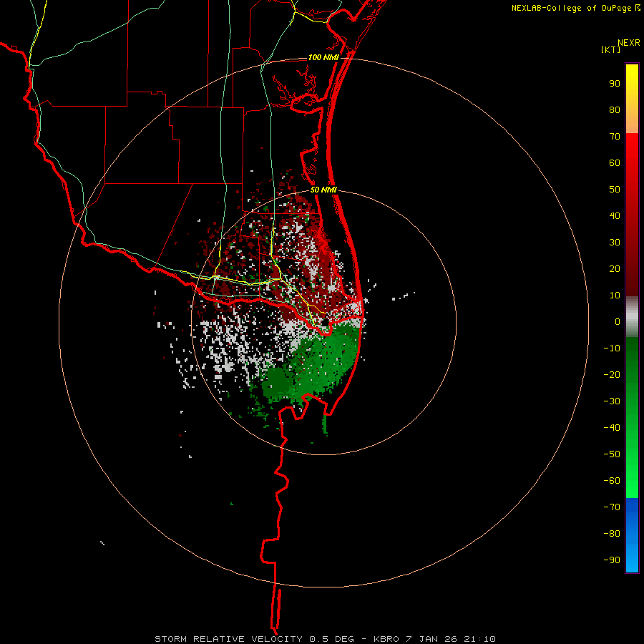This screenshot has height=644, width=644.
Task: Click the 100 NMI range ring label
Action: point(323,57)
